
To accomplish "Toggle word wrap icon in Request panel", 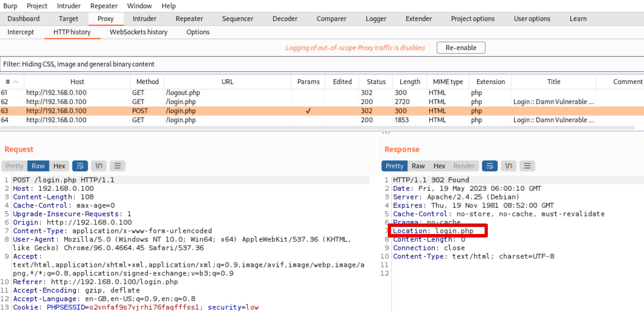I will coord(80,166).
